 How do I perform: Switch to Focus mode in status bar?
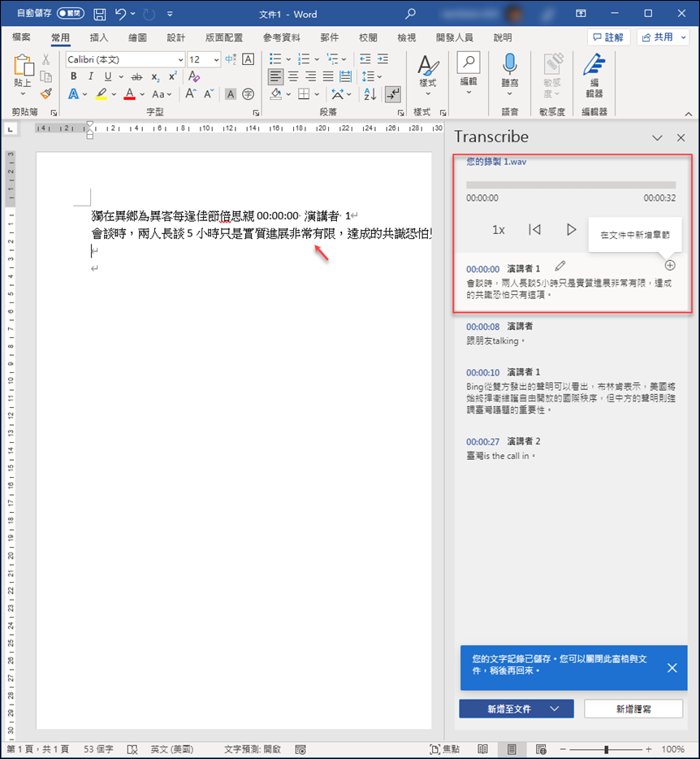coord(444,749)
